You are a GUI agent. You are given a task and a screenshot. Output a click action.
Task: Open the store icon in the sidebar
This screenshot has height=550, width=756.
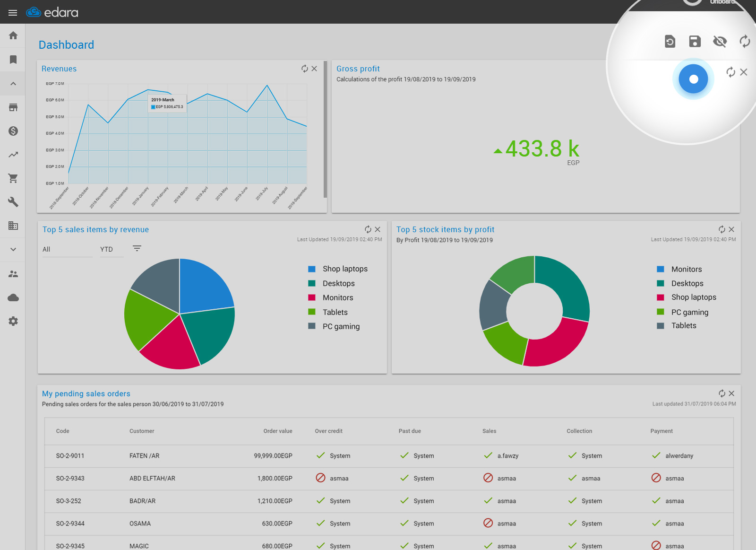[13, 107]
